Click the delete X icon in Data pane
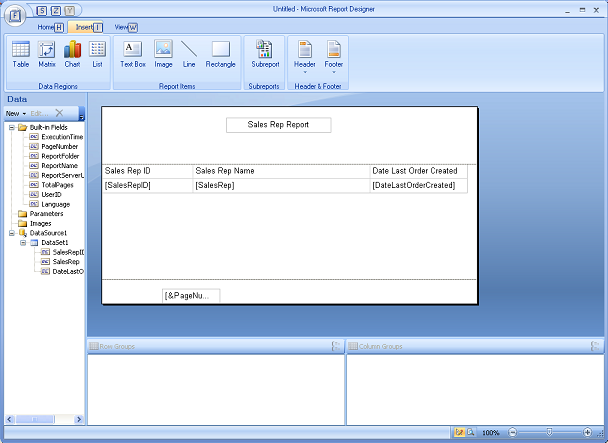Viewport: 608px width, 443px height. pos(59,113)
